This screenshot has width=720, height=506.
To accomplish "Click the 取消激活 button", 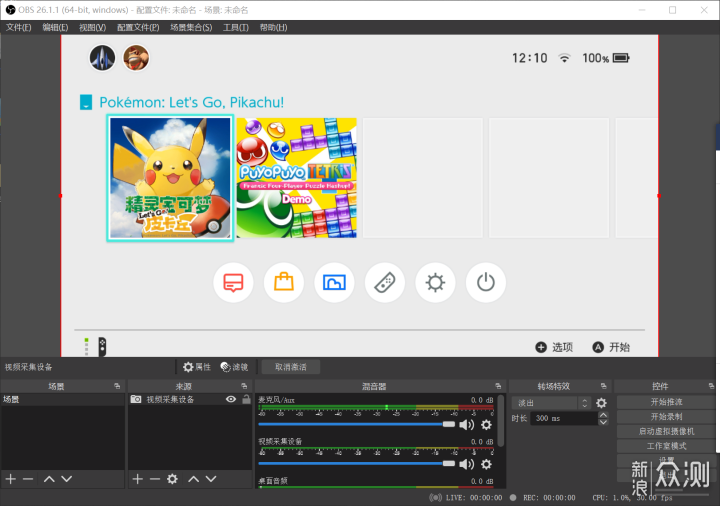I will [291, 367].
